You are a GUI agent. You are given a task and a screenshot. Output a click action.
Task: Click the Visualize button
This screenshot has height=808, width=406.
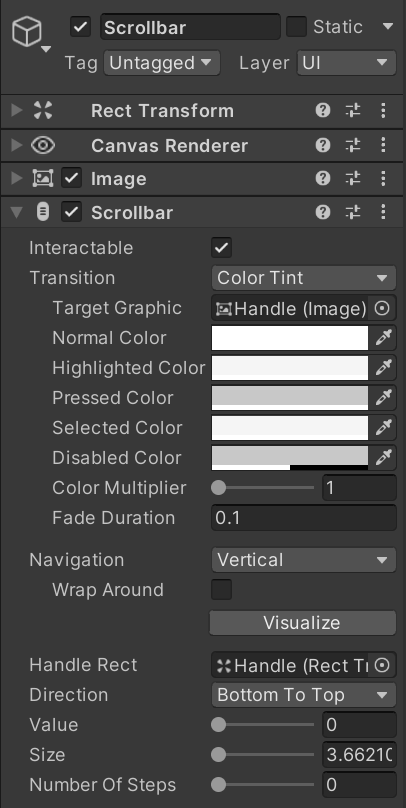click(302, 622)
